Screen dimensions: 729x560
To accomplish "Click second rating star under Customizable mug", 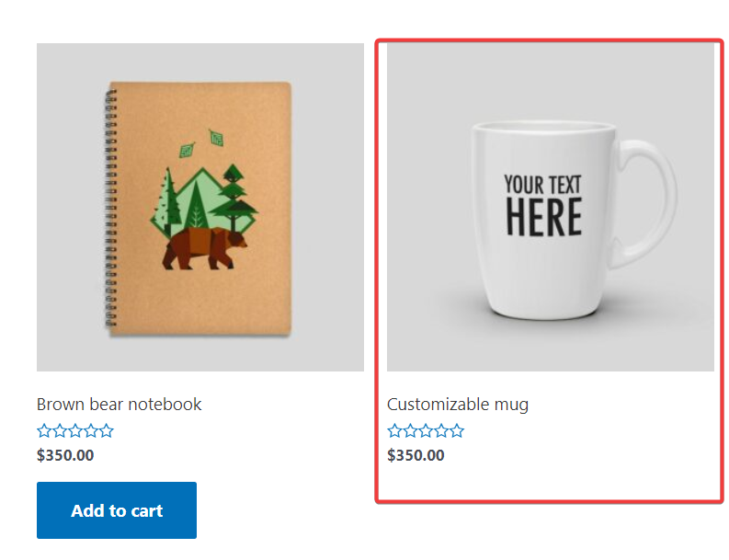I will 411,430.
